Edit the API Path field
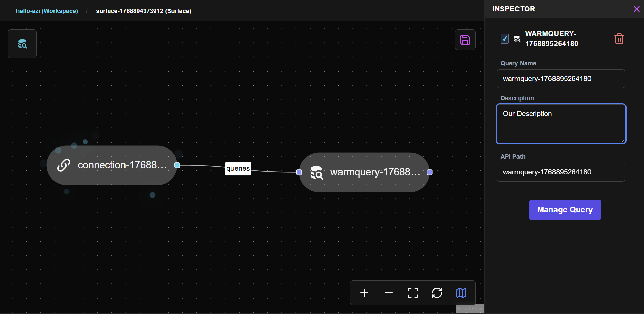644x314 pixels. tap(561, 172)
